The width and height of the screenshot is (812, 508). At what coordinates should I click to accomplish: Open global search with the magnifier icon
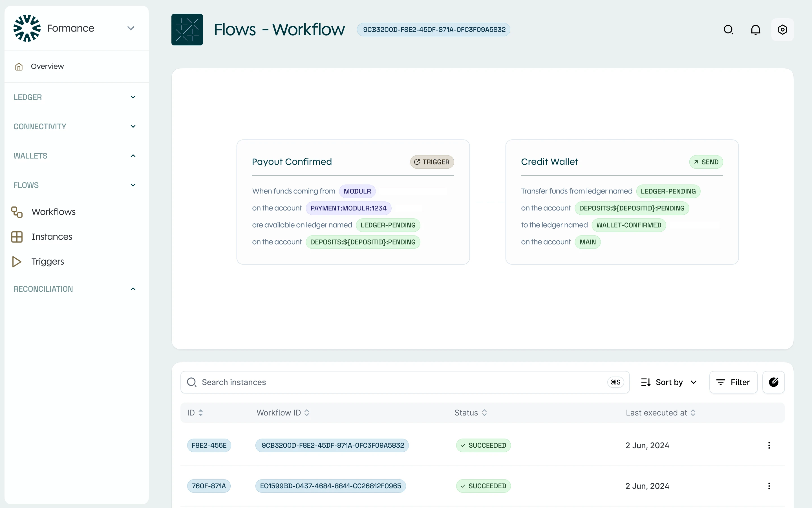[729, 30]
